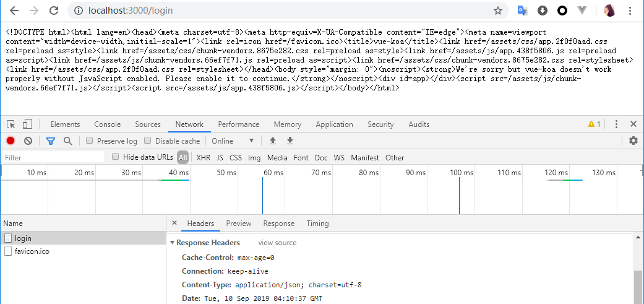Click the yellow warning count icon
The image size is (644, 304).
594,124
